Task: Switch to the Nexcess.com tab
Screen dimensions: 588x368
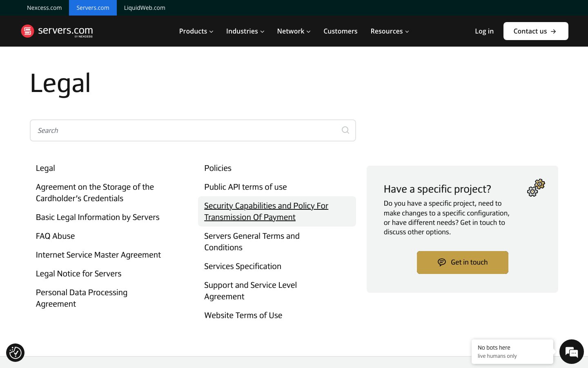Action: [x=44, y=8]
